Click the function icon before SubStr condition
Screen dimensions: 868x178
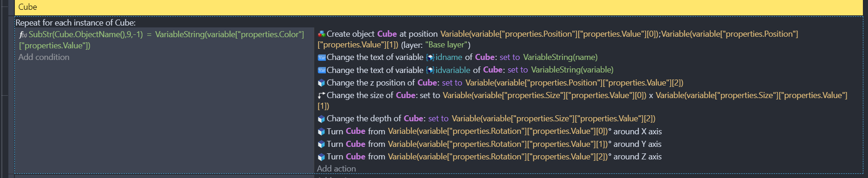(x=23, y=35)
